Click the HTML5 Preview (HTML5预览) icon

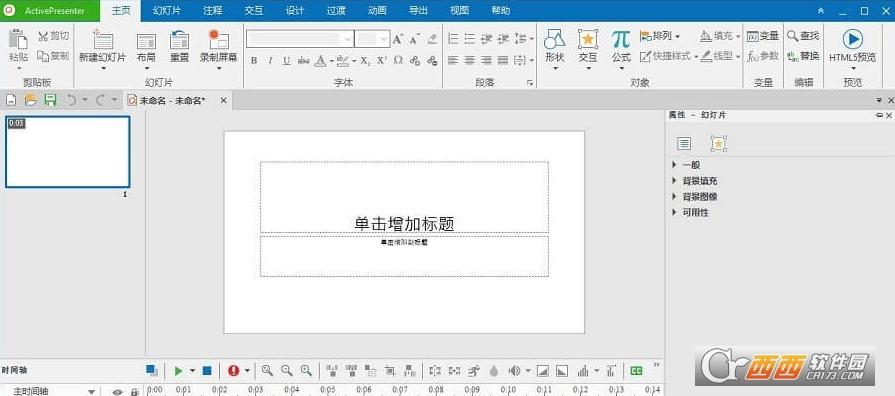point(852,39)
